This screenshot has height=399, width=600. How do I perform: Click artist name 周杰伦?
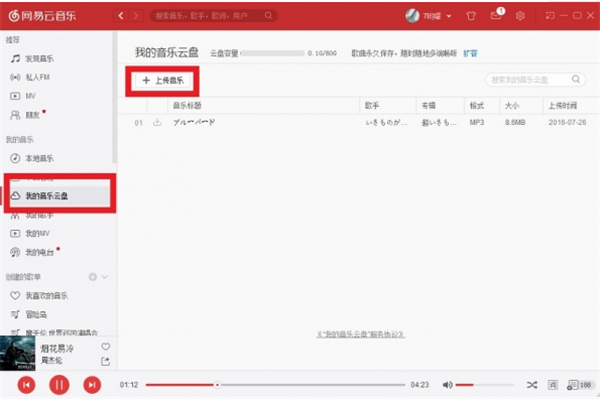pos(52,360)
